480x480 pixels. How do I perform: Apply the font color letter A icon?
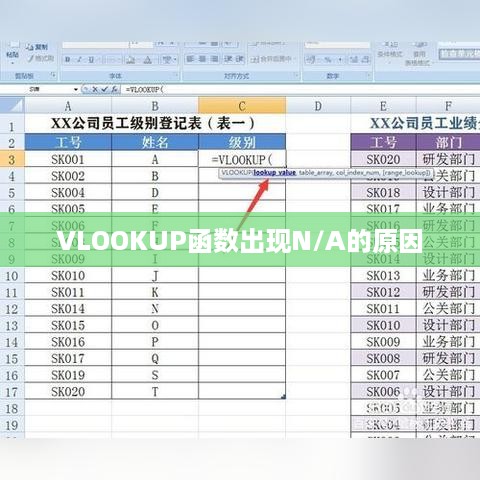click(148, 60)
